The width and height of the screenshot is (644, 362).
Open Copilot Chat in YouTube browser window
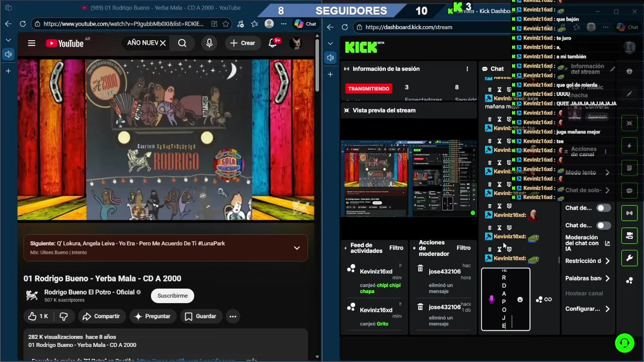(305, 24)
